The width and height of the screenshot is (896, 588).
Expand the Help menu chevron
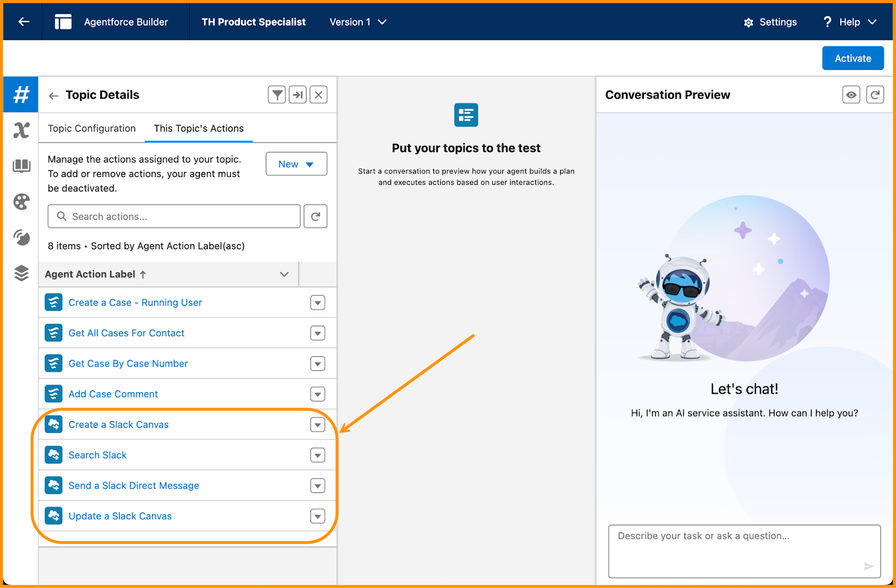[872, 22]
